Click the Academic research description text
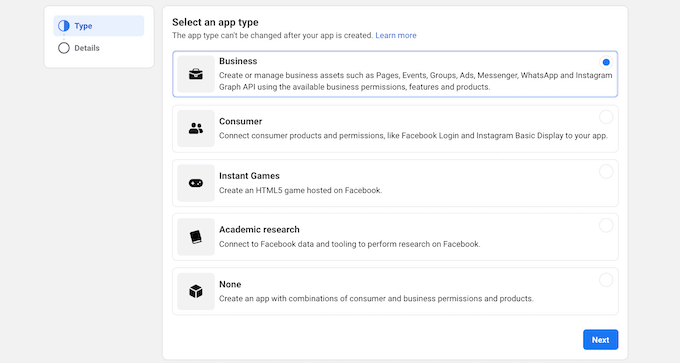Image resolution: width=680 pixels, height=363 pixels. click(350, 244)
